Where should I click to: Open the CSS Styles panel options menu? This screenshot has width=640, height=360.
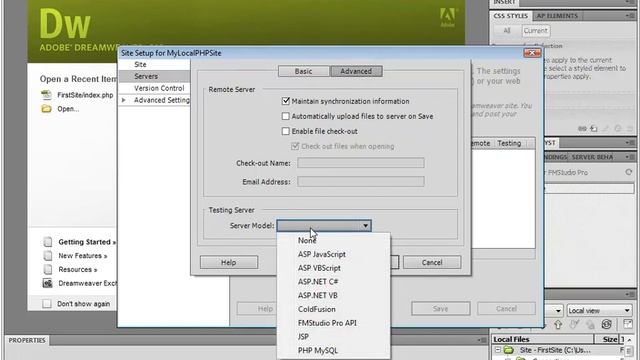(x=629, y=16)
